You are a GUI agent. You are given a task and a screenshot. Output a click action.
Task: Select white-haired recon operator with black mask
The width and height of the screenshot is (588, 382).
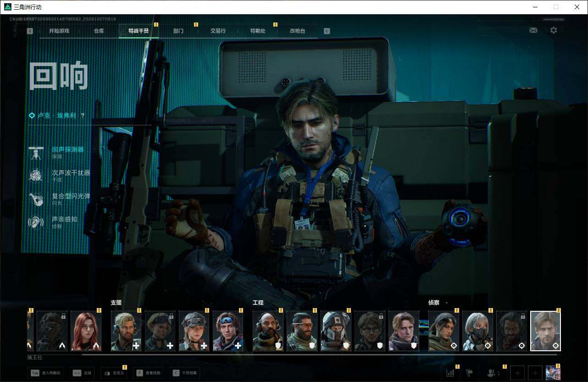478,331
